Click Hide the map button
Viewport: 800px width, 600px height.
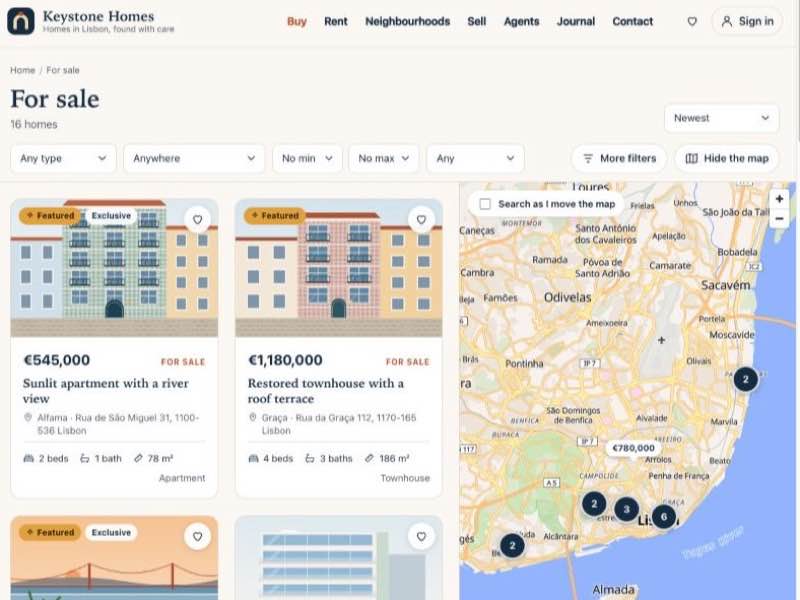[727, 159]
